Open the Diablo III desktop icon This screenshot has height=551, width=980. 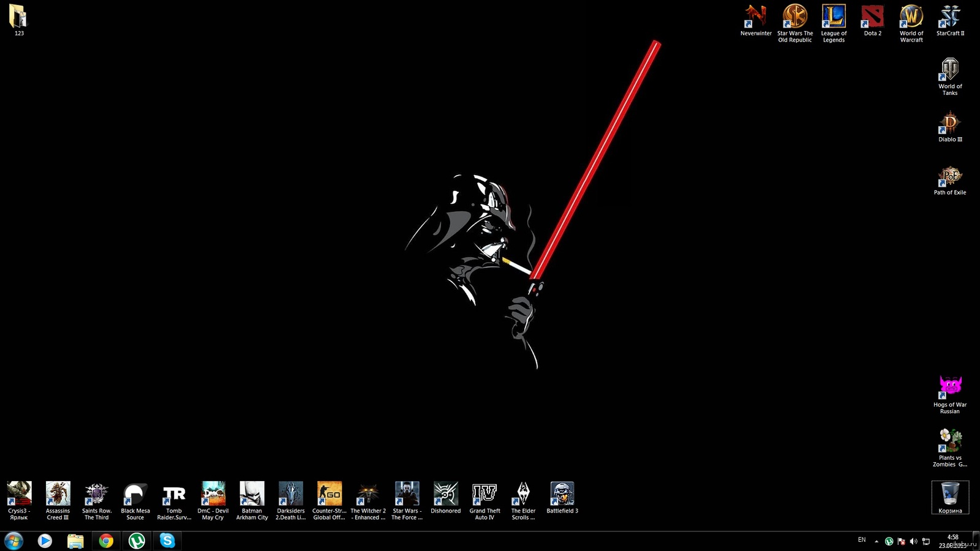coord(950,124)
